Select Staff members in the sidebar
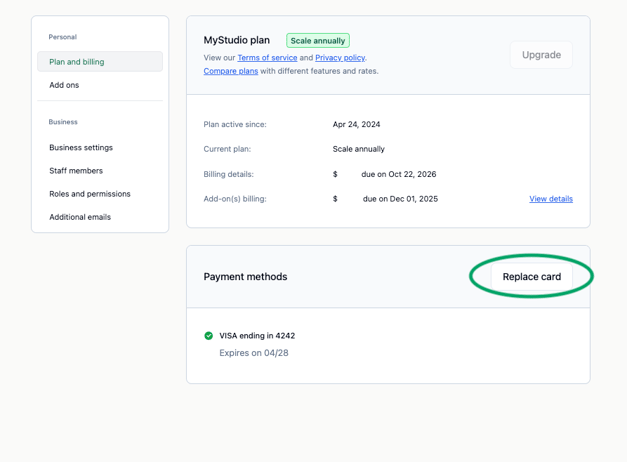The width and height of the screenshot is (627, 462). click(x=76, y=171)
